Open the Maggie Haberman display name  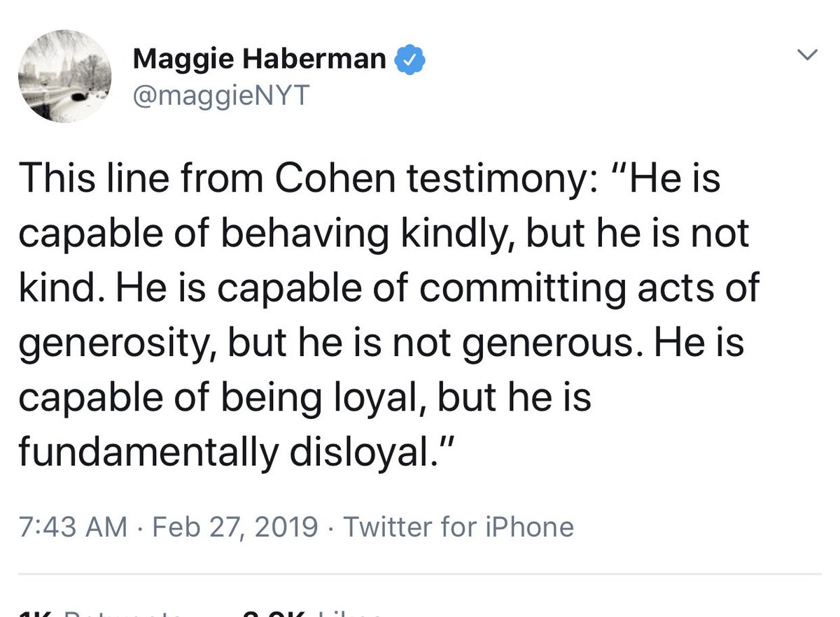259,59
